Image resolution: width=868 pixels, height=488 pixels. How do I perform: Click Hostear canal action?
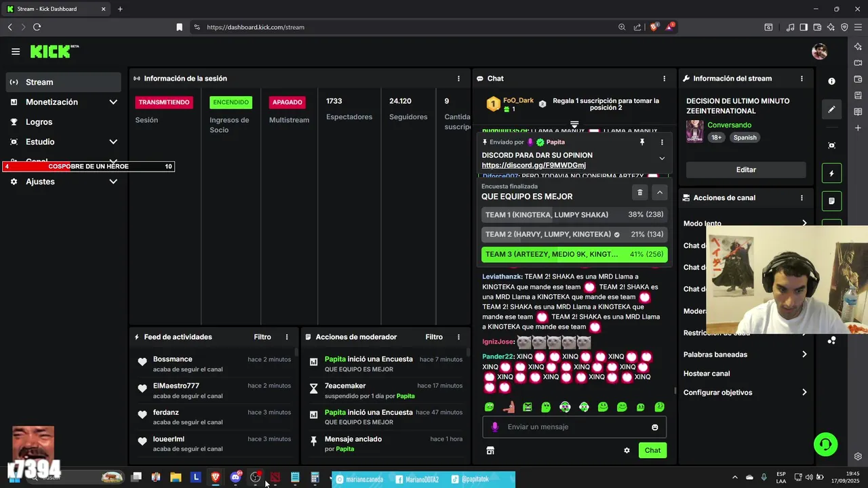707,373
